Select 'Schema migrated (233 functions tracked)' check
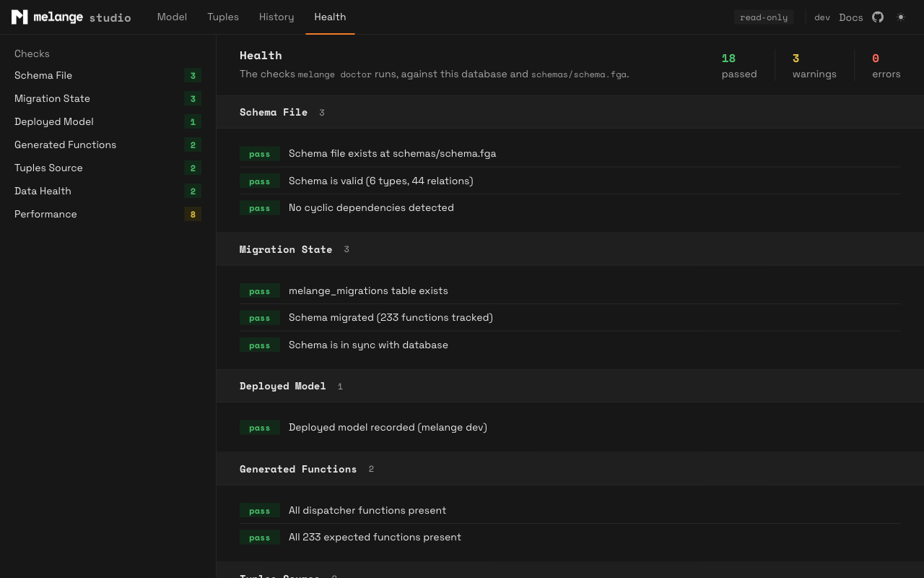Viewport: 924px width, 578px height. coord(570,317)
